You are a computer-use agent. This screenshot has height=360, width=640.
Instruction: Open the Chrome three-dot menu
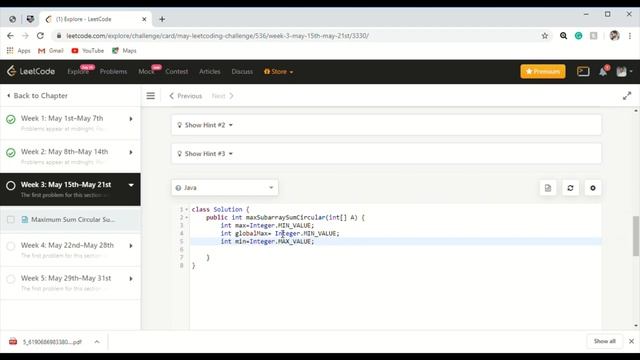tap(630, 36)
